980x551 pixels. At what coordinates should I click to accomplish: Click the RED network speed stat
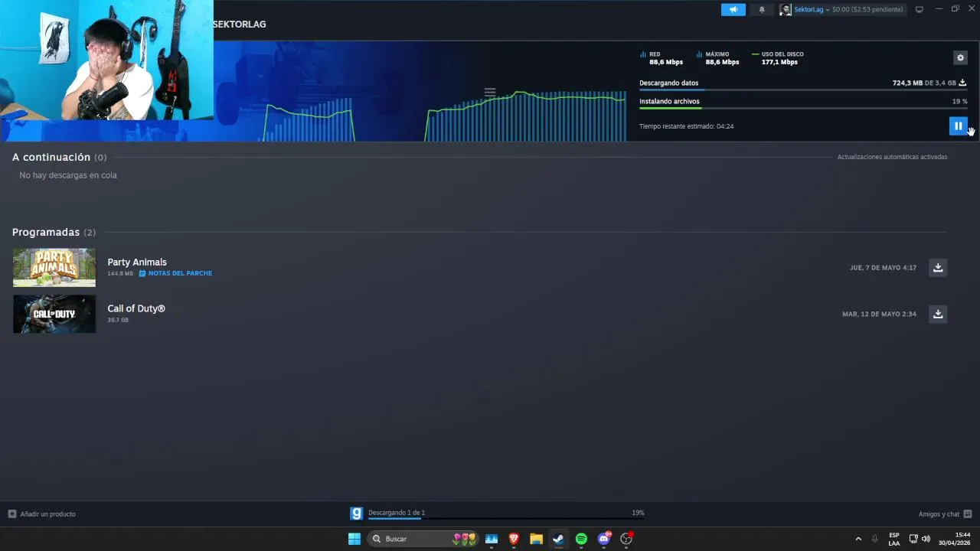pyautogui.click(x=661, y=58)
